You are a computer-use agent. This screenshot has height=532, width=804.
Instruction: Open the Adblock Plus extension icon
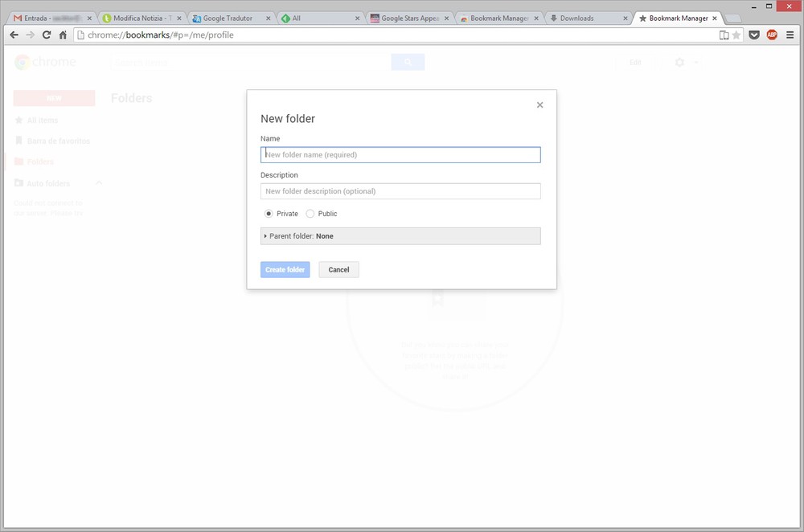(x=772, y=35)
